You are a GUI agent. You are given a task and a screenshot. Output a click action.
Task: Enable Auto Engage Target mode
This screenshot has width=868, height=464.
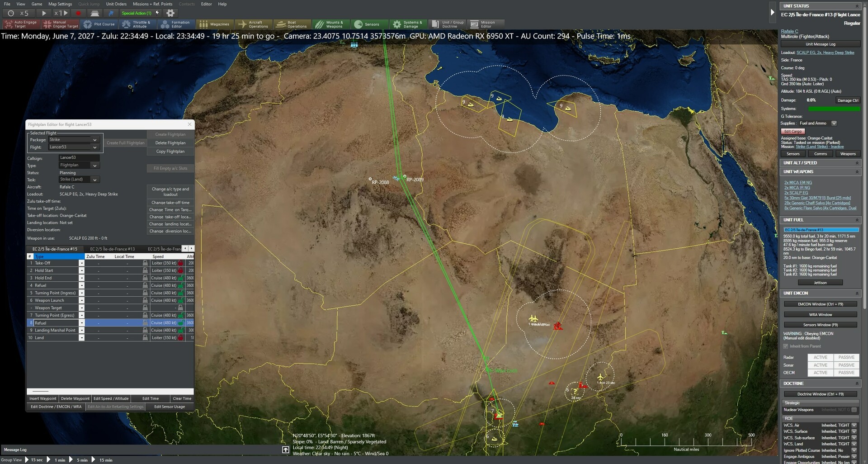tap(21, 24)
